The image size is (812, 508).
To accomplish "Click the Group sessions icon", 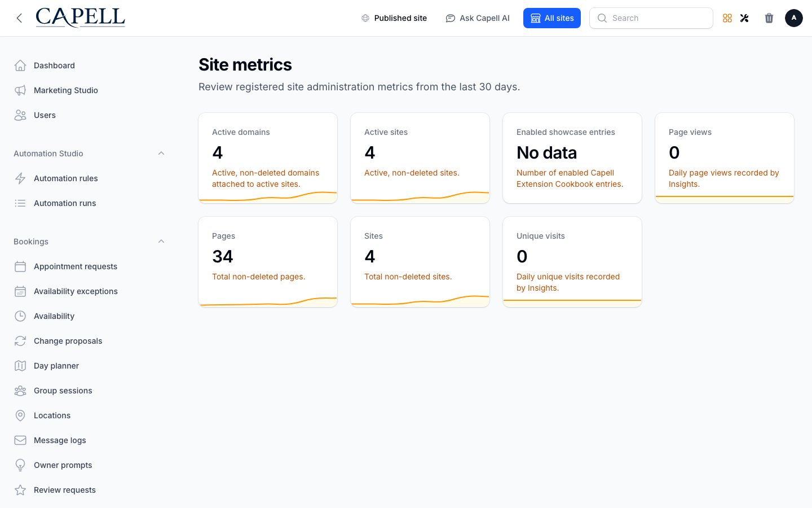I will 20,391.
